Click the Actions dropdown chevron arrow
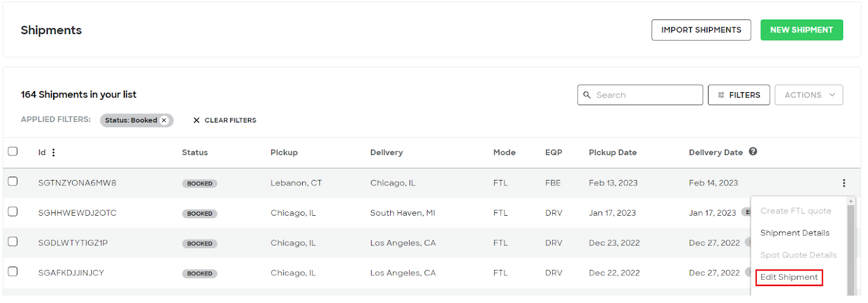This screenshot has height=303, width=868. pos(832,95)
